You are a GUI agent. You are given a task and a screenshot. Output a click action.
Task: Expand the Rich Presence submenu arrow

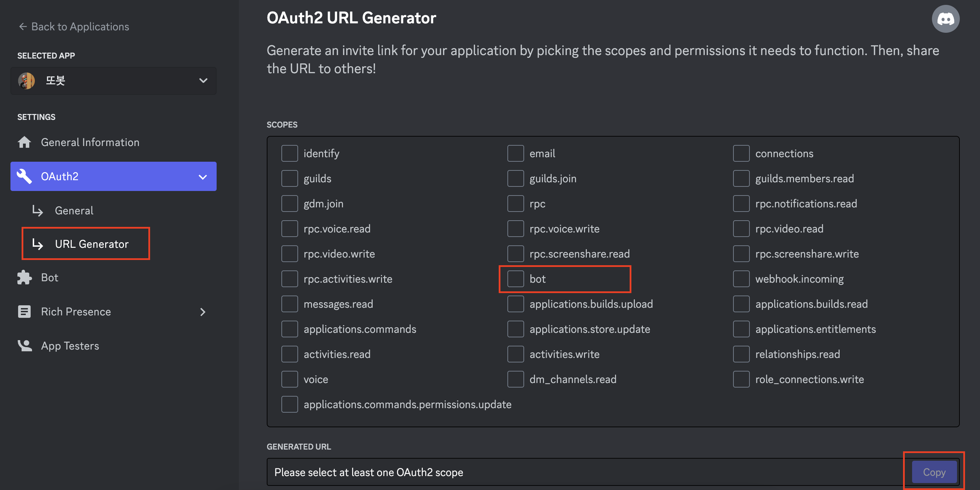tap(203, 312)
